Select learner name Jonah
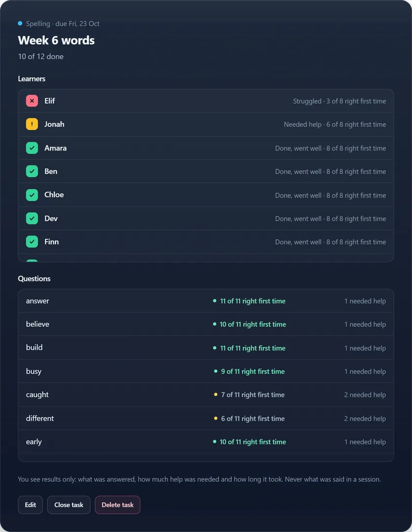Viewport: 412px width, 532px height. (x=54, y=124)
